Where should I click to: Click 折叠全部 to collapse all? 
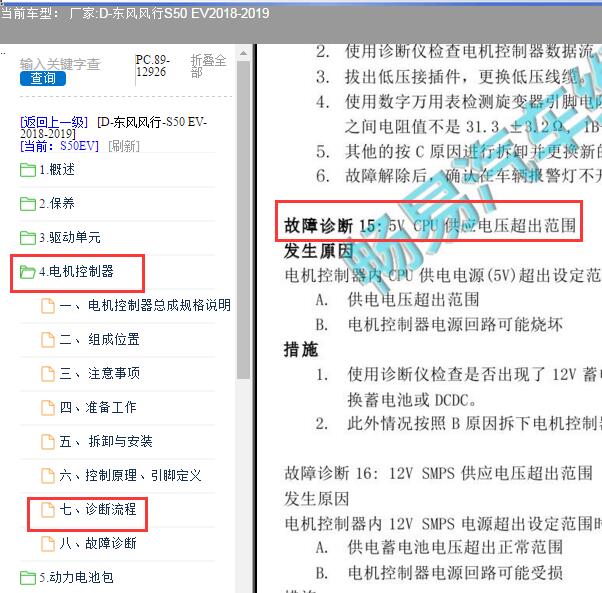208,66
